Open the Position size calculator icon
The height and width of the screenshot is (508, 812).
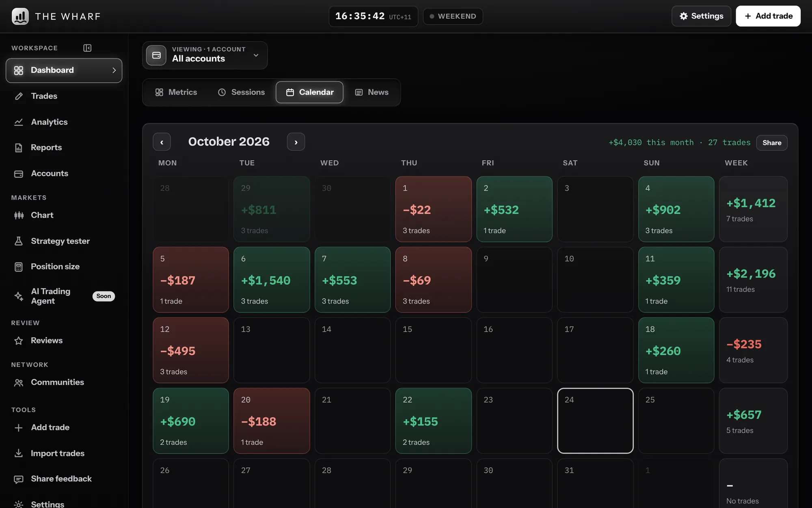point(19,267)
